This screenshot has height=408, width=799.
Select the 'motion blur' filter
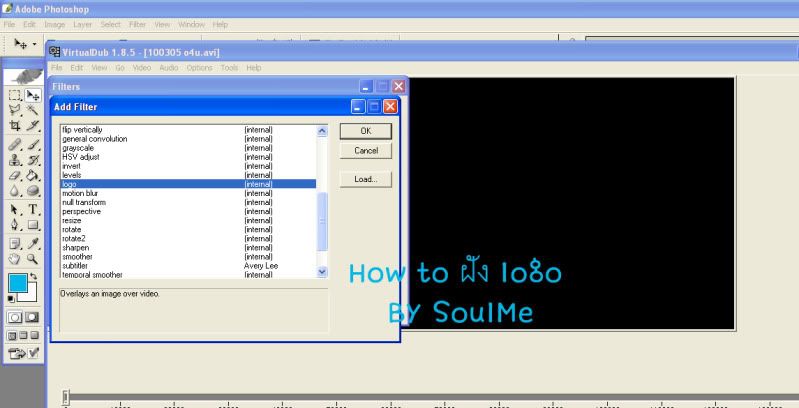188,193
